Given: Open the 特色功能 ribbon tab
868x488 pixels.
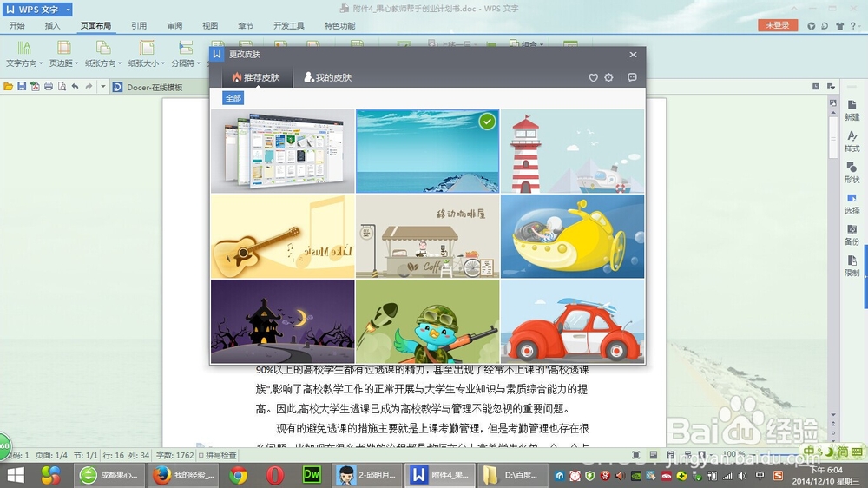Looking at the screenshot, I should coord(339,25).
